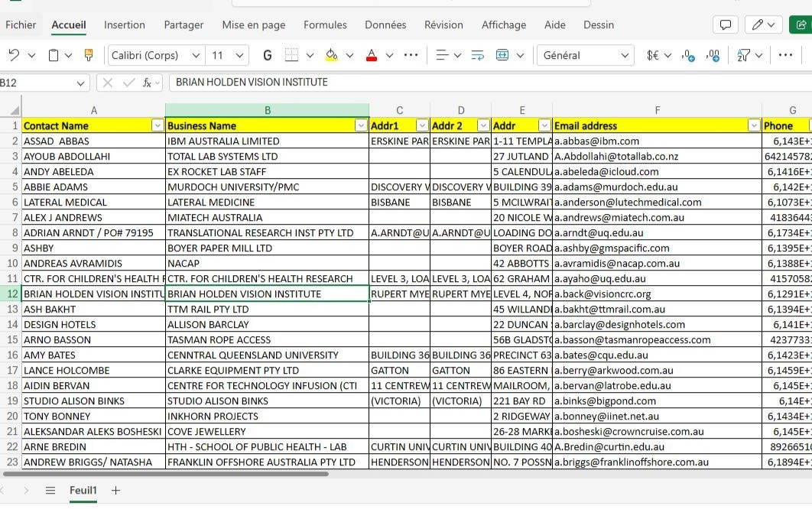This screenshot has width=812, height=509.
Task: Open Email address filter dropdown
Action: click(x=753, y=125)
